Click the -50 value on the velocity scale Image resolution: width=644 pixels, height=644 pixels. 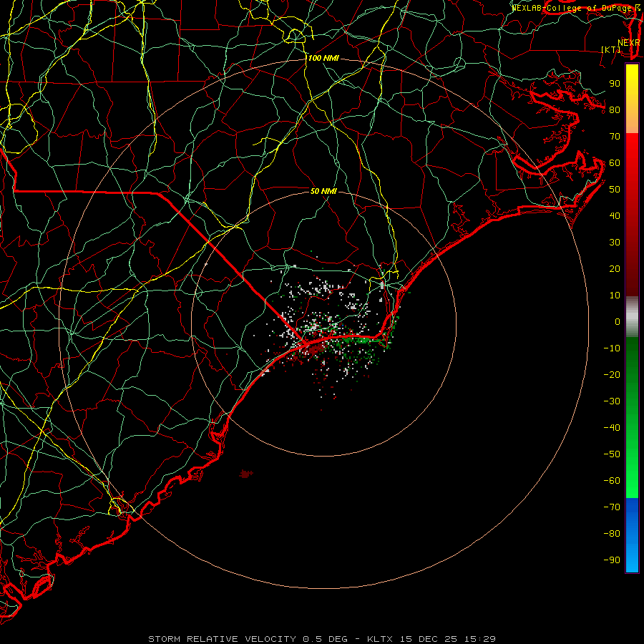[x=612, y=454]
